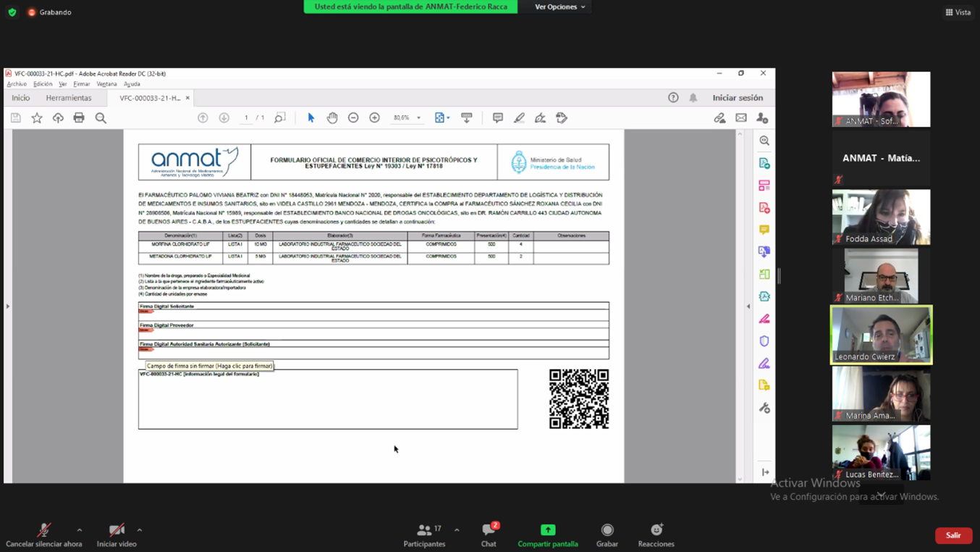Expand the video options caret
980x552 pixels.
tap(140, 530)
